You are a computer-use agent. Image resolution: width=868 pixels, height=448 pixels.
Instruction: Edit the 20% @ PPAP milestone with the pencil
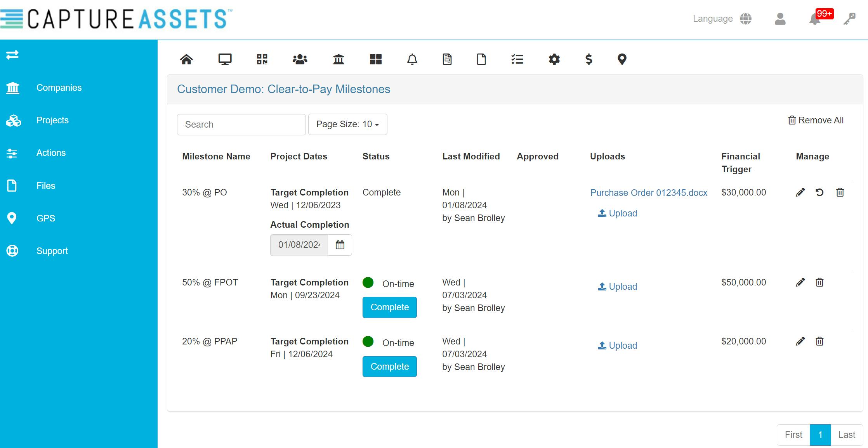tap(800, 341)
